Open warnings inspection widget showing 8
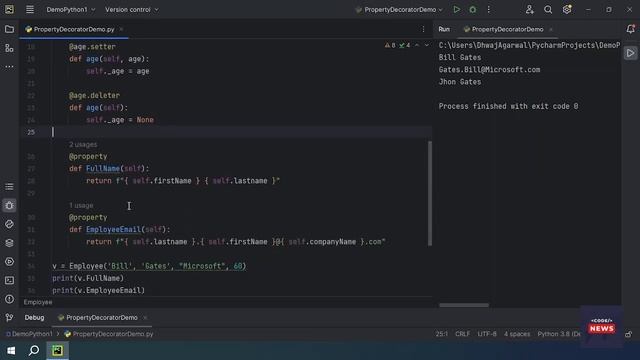The image size is (640, 360). click(390, 45)
